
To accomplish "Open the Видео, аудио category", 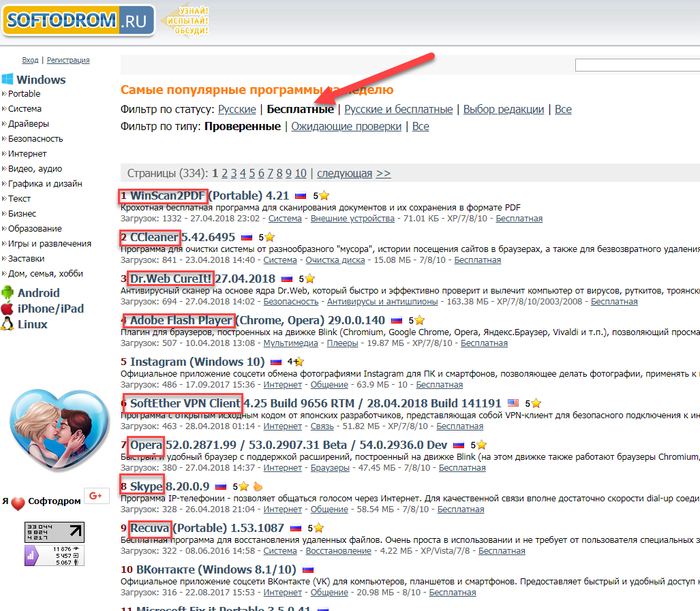I will [x=35, y=169].
